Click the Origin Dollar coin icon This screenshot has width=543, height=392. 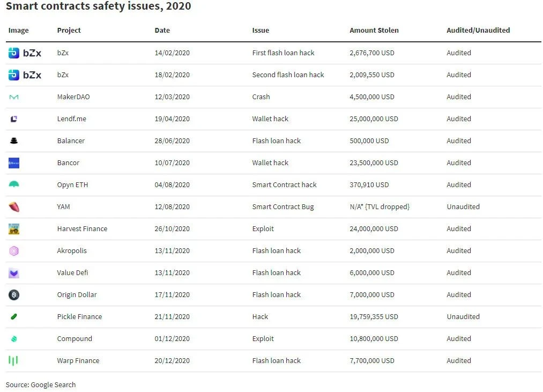14,295
